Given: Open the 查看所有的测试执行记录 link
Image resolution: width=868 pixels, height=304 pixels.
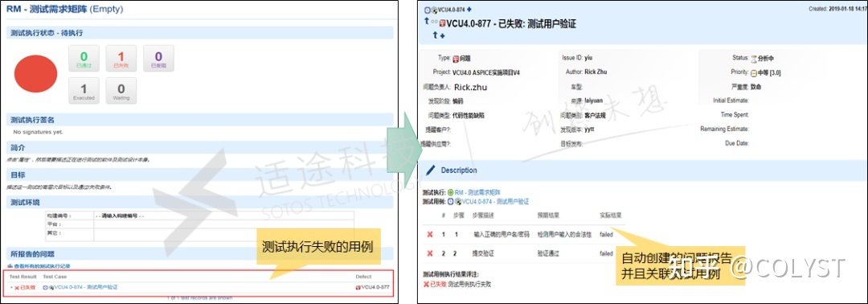Looking at the screenshot, I should 43,266.
